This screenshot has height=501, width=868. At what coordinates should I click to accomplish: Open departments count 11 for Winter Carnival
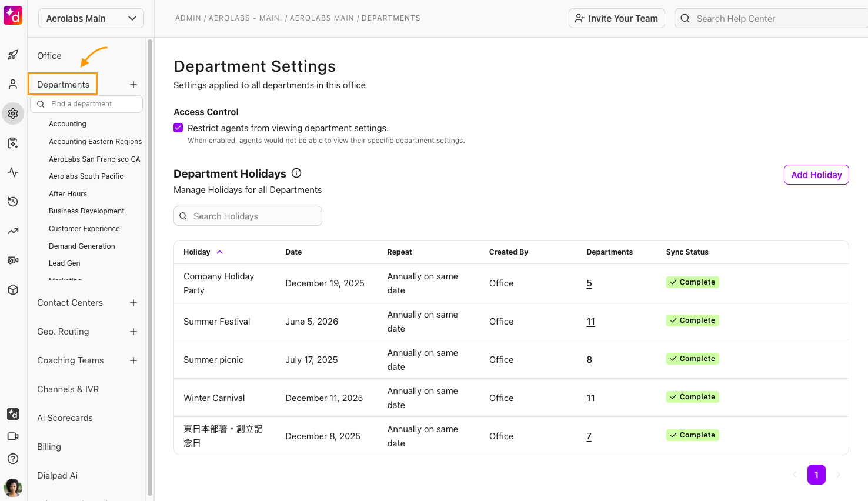(x=590, y=398)
